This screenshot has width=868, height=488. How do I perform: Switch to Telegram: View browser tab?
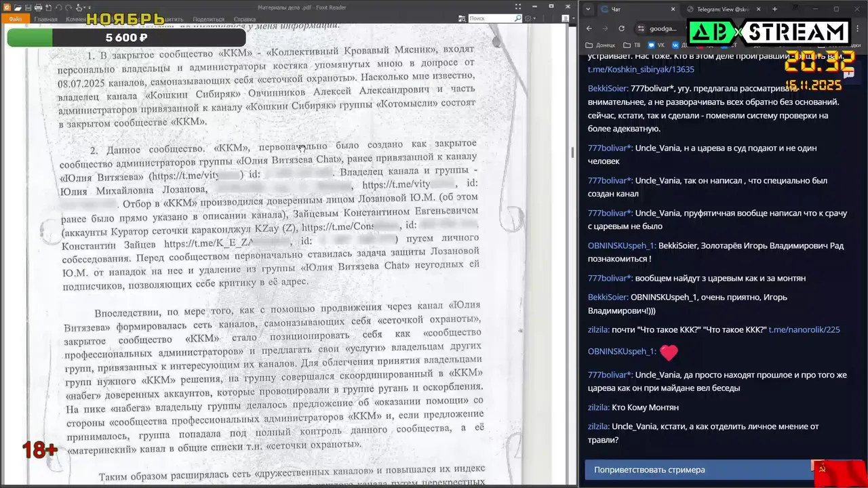(x=722, y=9)
